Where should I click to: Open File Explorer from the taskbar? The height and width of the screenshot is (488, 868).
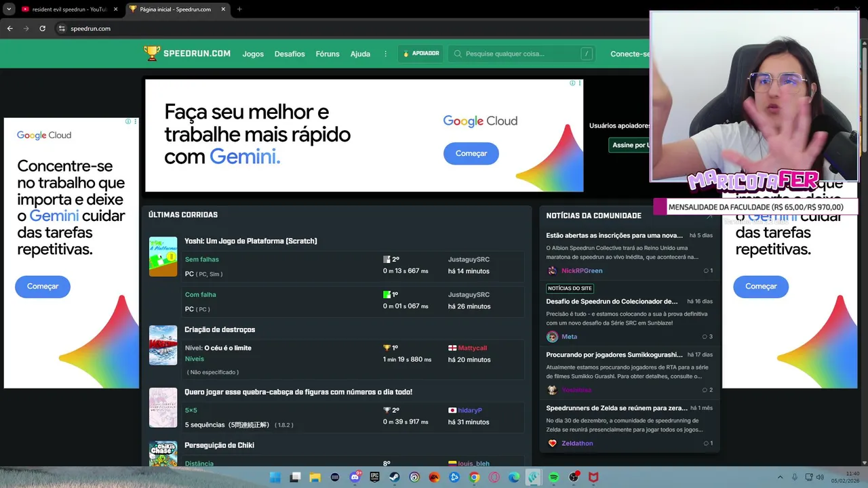coord(315,477)
